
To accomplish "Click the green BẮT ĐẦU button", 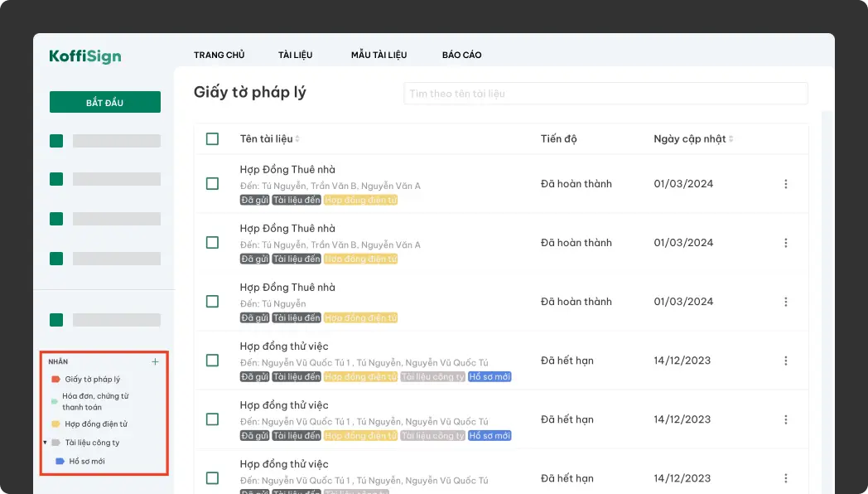I will [105, 102].
